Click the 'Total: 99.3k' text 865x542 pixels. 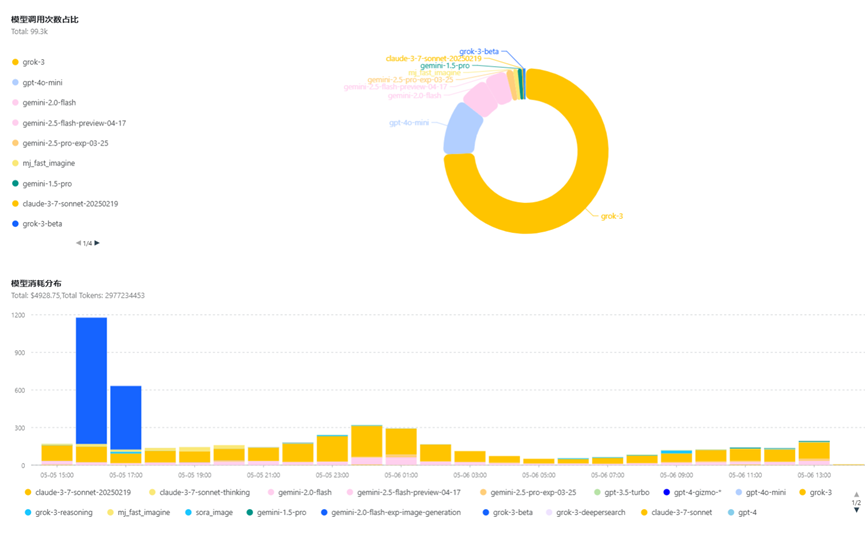(29, 31)
